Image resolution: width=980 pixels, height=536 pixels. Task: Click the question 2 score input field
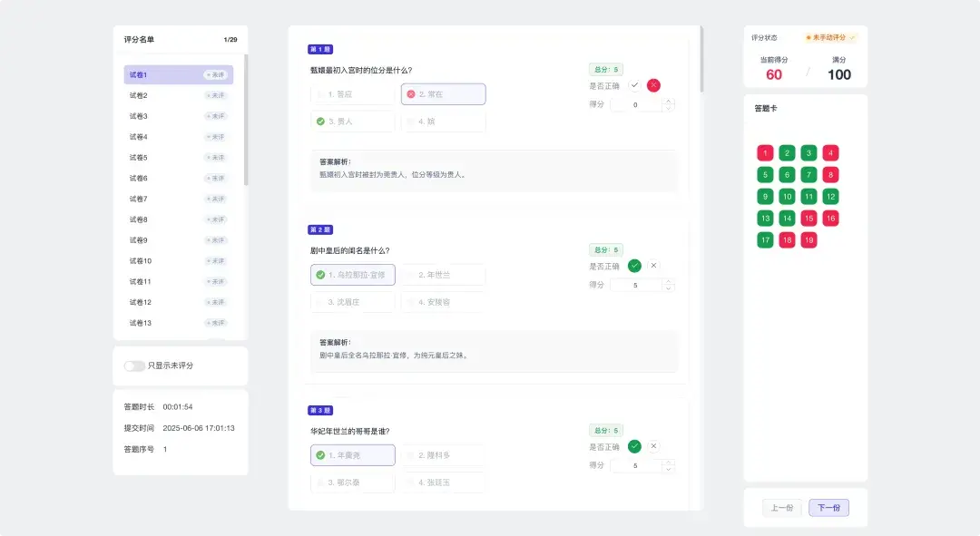(636, 286)
